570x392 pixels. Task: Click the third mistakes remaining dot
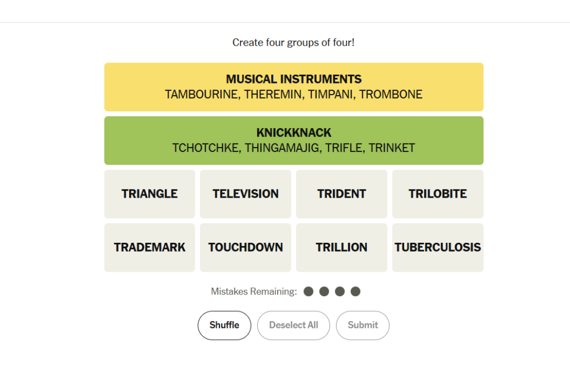coord(340,291)
